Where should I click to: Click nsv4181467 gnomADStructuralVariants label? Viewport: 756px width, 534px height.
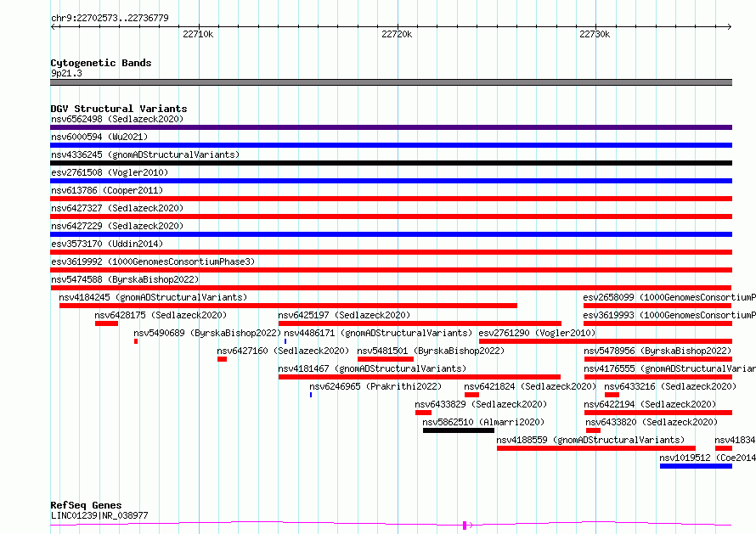372,368
